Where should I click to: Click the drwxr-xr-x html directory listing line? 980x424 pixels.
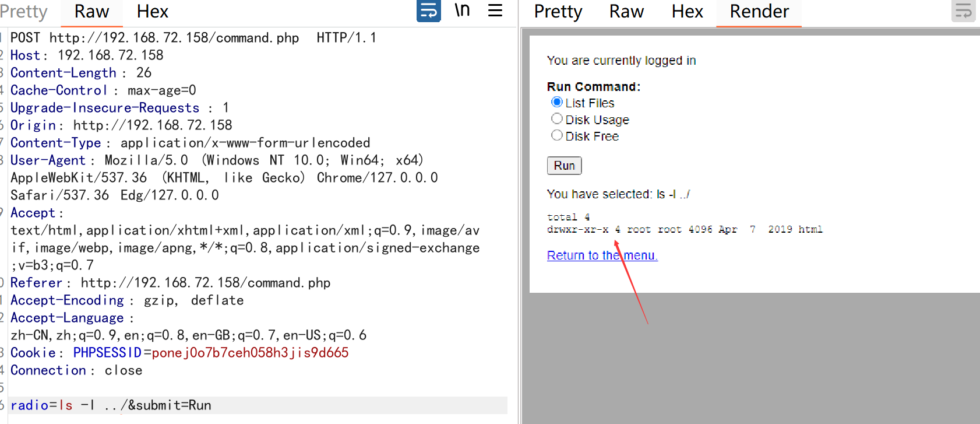[x=685, y=229]
